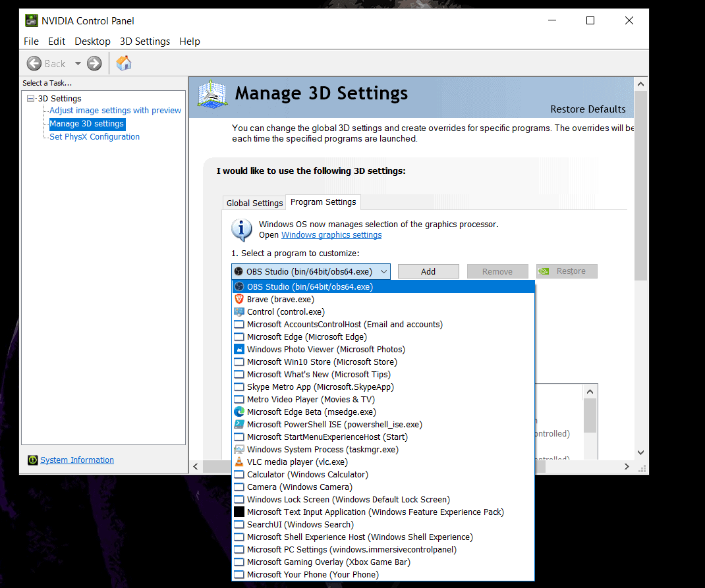Click the blue info icon near Windows OS notice
The image size is (705, 588).
[x=241, y=230]
